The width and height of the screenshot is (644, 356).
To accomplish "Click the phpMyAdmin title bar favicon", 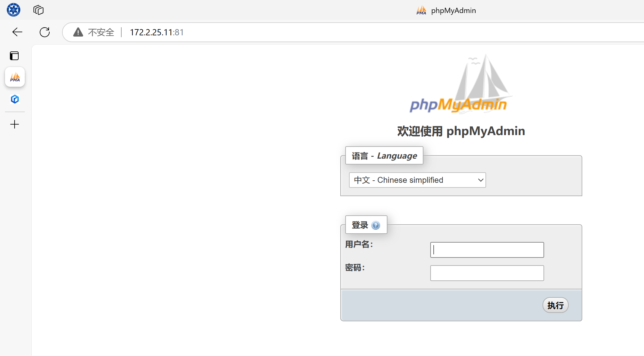I will [x=421, y=11].
